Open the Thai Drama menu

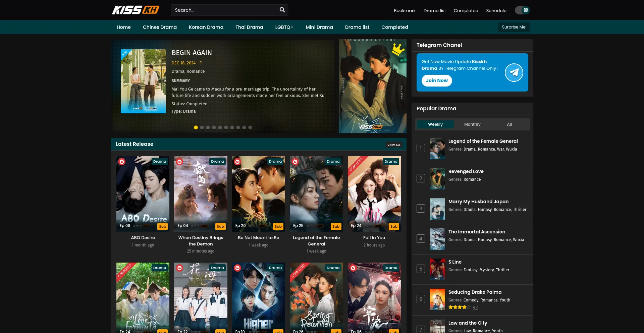(249, 27)
